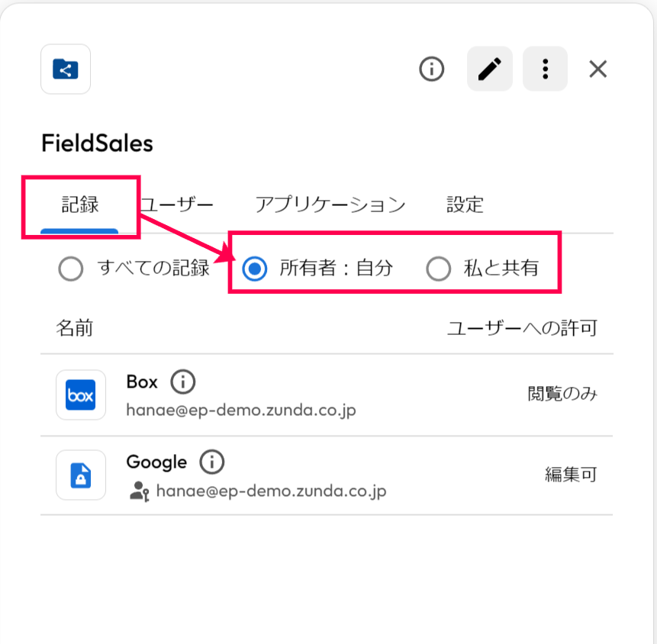The width and height of the screenshot is (657, 644).
Task: Click the info icon next to Box
Action: click(182, 382)
